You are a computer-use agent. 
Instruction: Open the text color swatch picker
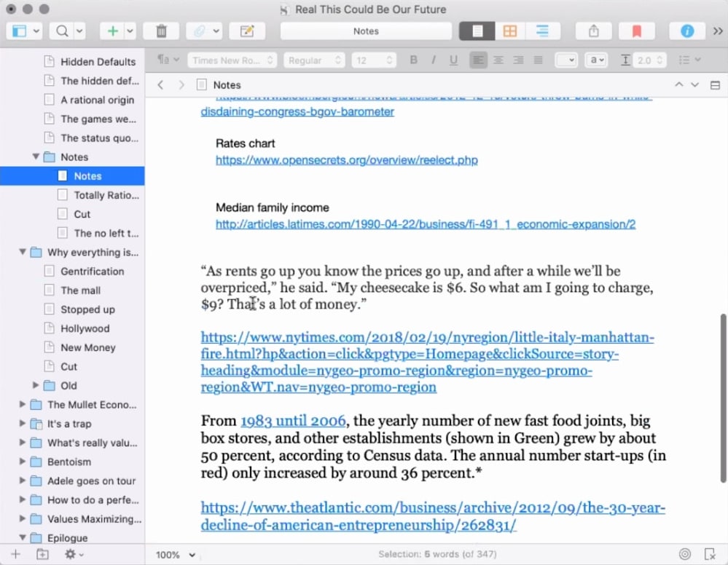pyautogui.click(x=566, y=60)
